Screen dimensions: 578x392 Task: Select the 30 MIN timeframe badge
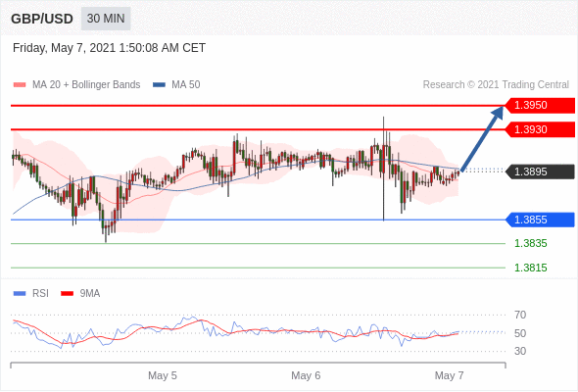(x=106, y=19)
